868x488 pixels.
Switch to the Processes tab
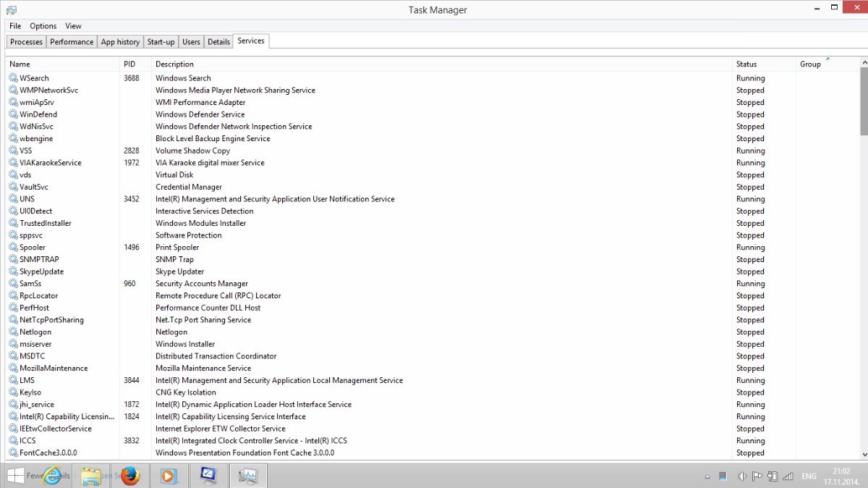coord(26,42)
